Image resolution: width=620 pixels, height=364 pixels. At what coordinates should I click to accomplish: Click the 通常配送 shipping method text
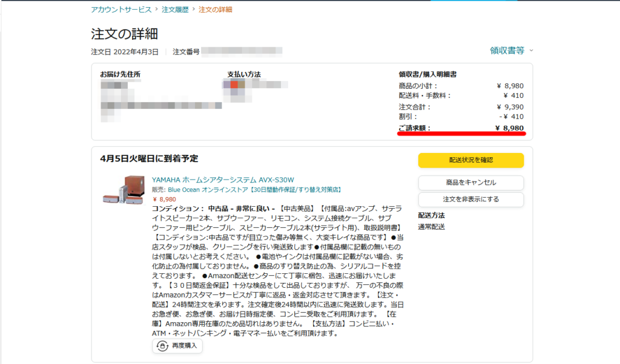431,227
